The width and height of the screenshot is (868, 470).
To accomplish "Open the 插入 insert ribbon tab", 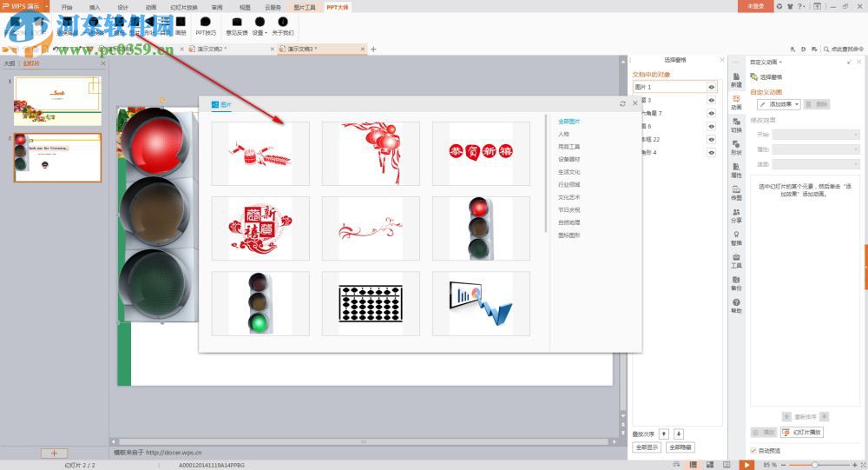I will 95,7.
